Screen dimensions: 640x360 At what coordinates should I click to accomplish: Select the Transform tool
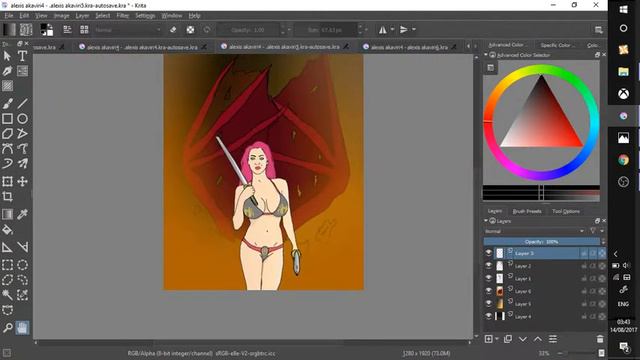(7, 181)
